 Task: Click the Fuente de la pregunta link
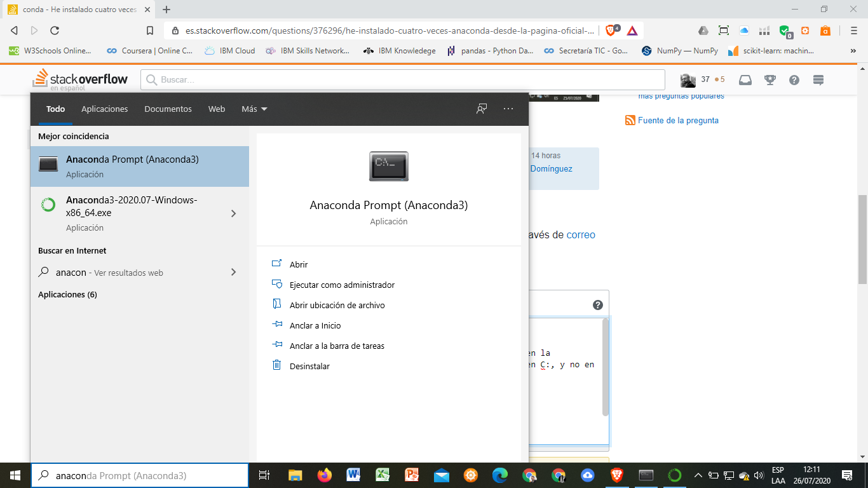tap(678, 120)
